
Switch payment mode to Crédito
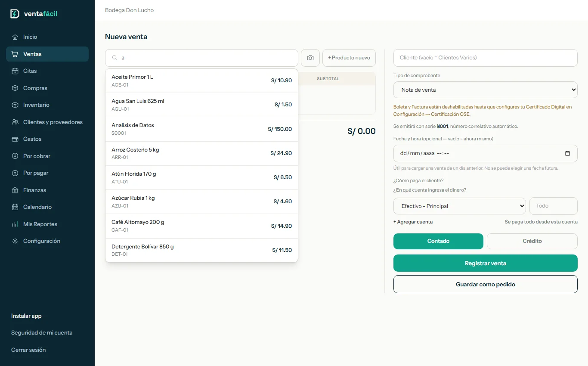tap(532, 241)
